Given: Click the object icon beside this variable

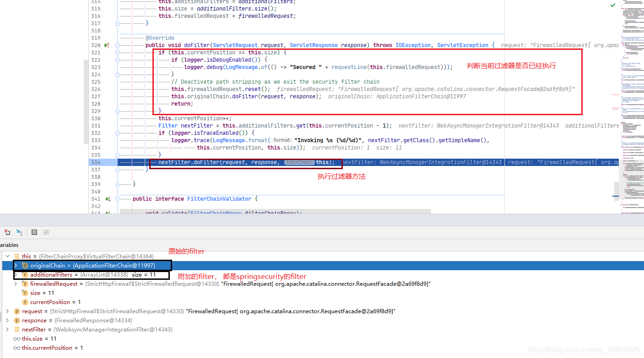Looking at the screenshot, I should pyautogui.click(x=17, y=256).
